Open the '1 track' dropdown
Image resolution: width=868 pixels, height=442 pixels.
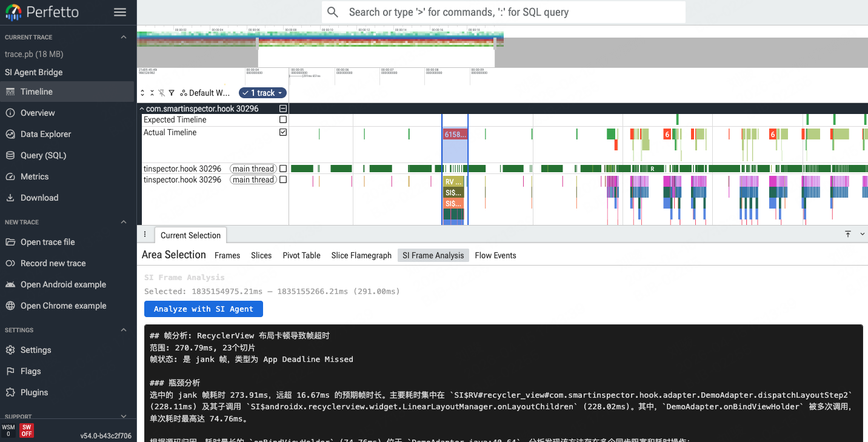point(262,93)
